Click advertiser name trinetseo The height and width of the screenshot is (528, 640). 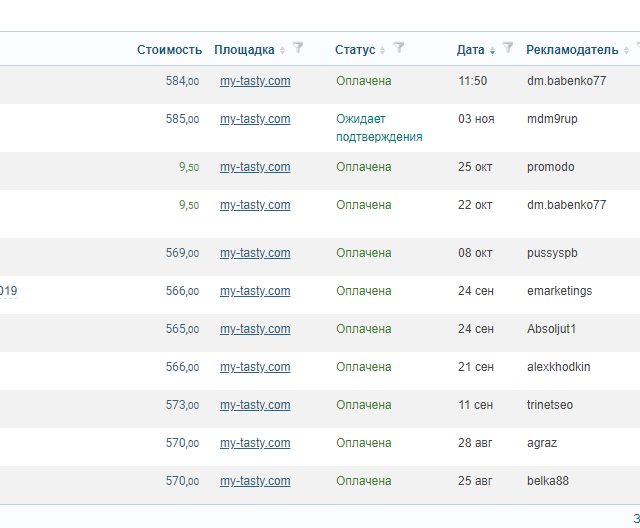(550, 405)
